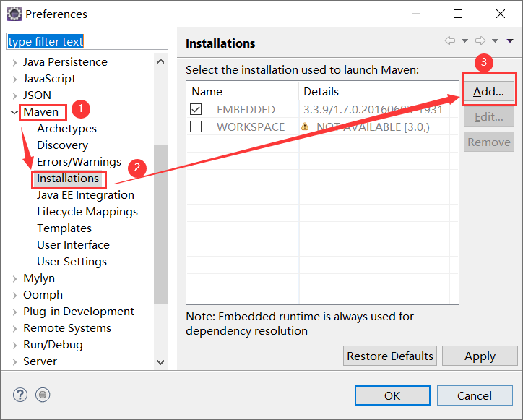
Task: Check the WORKSPACE installation checkbox
Action: pos(196,127)
